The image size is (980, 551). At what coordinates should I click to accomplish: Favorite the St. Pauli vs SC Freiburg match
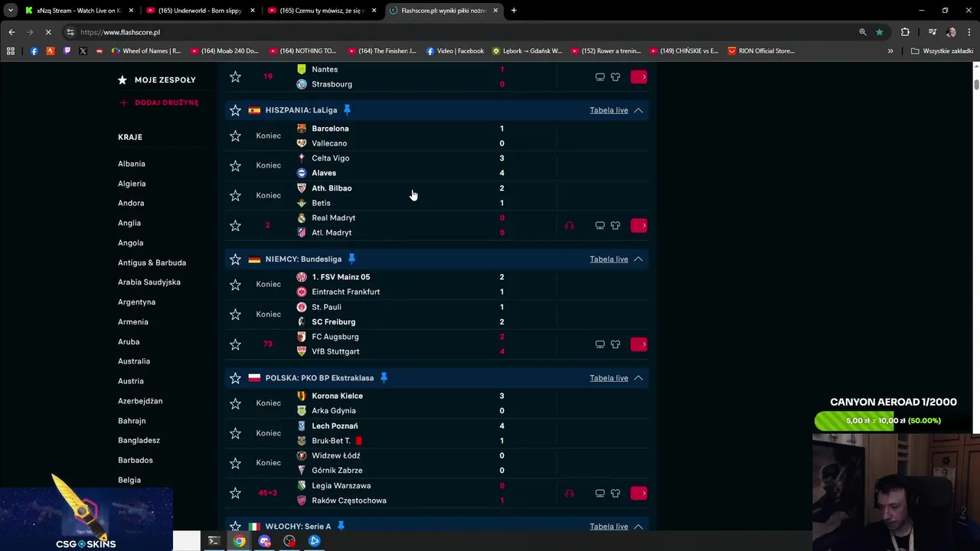click(x=235, y=315)
